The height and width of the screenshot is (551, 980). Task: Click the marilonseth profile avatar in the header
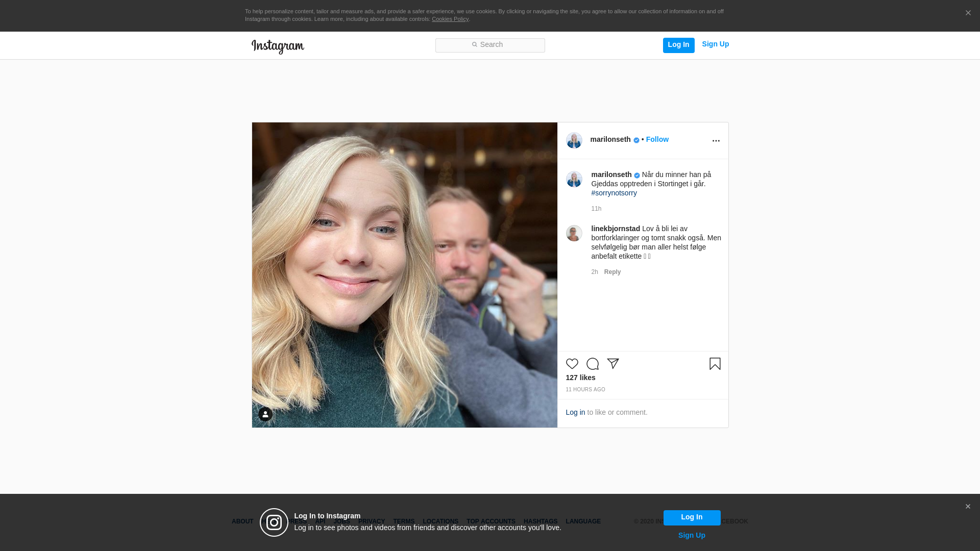click(574, 140)
